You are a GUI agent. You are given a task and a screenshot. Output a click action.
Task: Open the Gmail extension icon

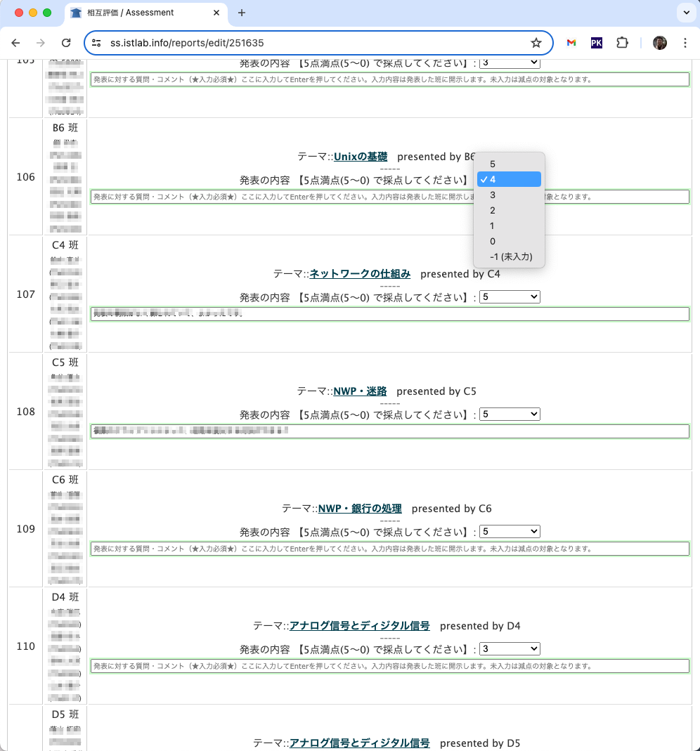pos(571,43)
